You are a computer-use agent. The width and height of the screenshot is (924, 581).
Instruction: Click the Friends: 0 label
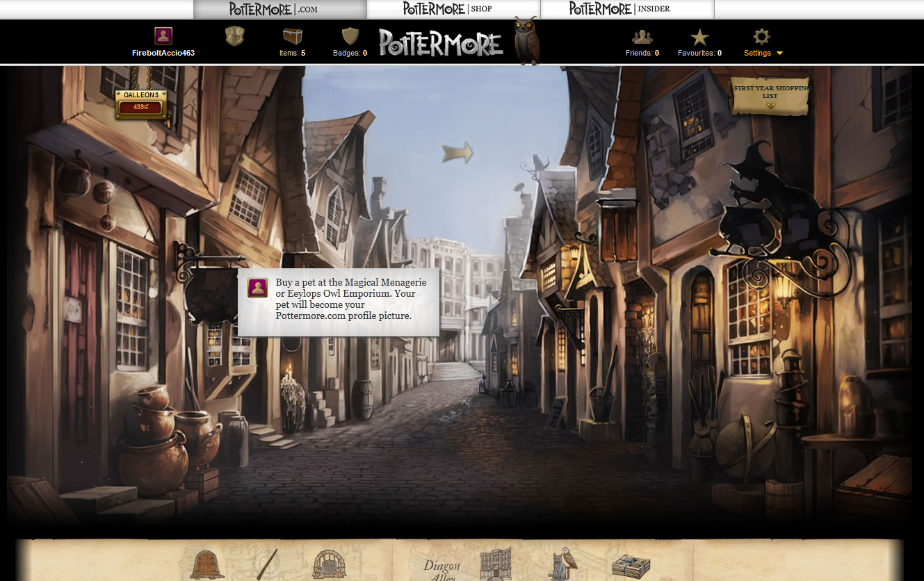(642, 53)
